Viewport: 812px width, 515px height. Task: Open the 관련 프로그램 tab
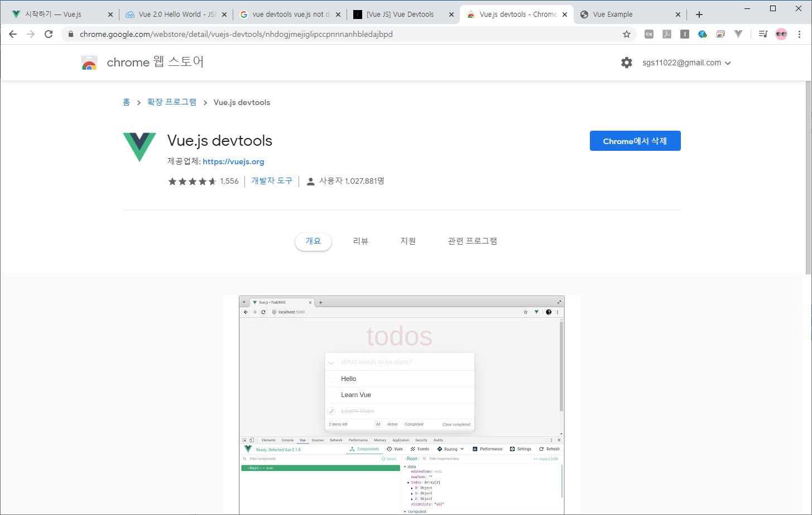473,241
